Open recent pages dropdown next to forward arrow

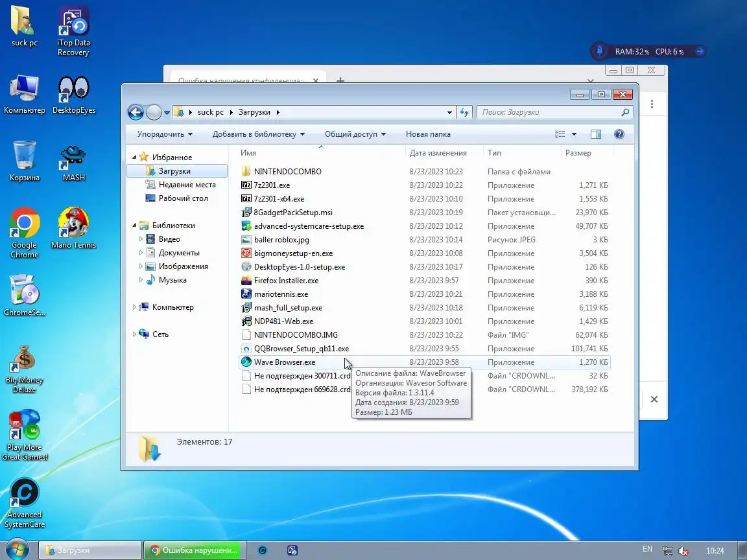click(x=167, y=113)
